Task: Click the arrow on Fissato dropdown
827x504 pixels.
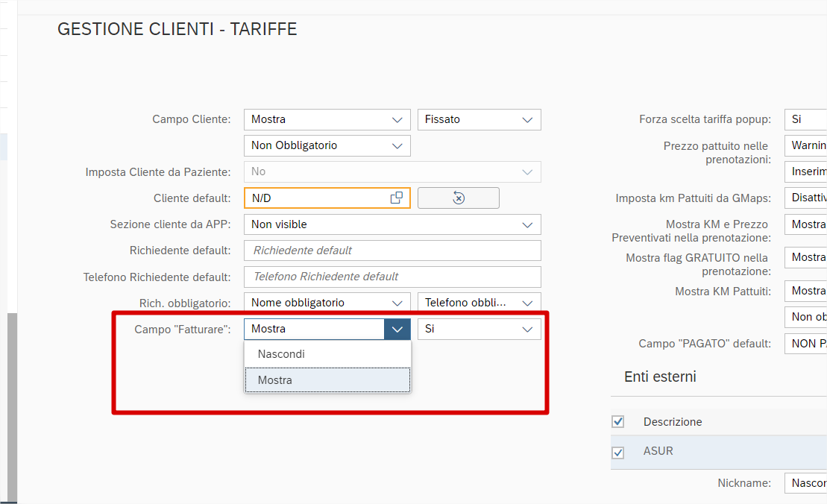Action: coord(528,119)
